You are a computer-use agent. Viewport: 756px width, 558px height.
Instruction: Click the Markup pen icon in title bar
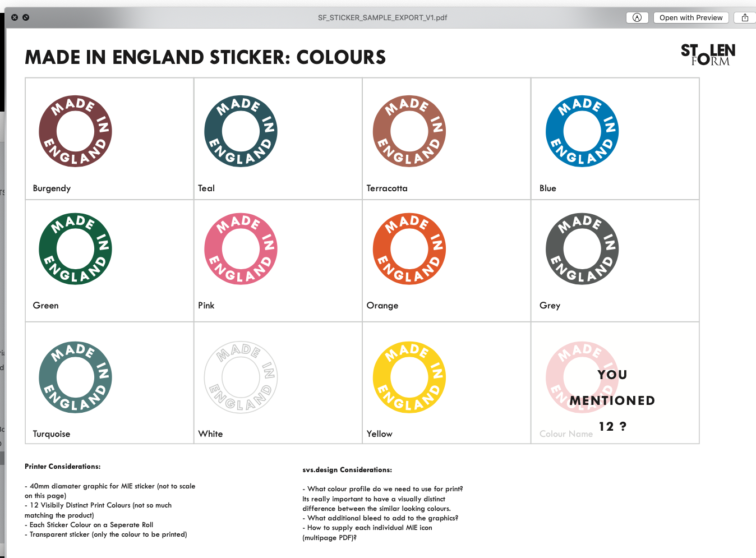click(x=637, y=17)
